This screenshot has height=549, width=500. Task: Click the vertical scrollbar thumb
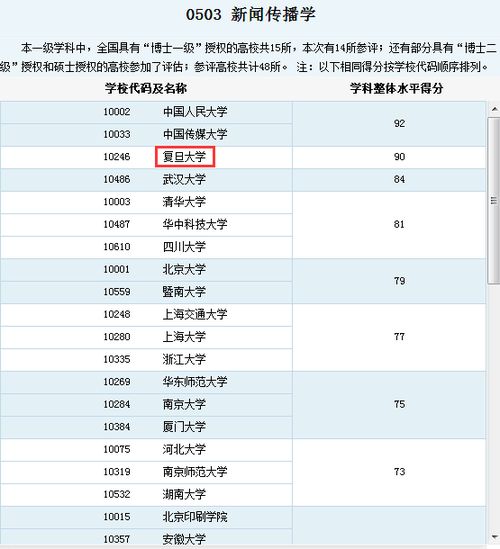click(494, 201)
